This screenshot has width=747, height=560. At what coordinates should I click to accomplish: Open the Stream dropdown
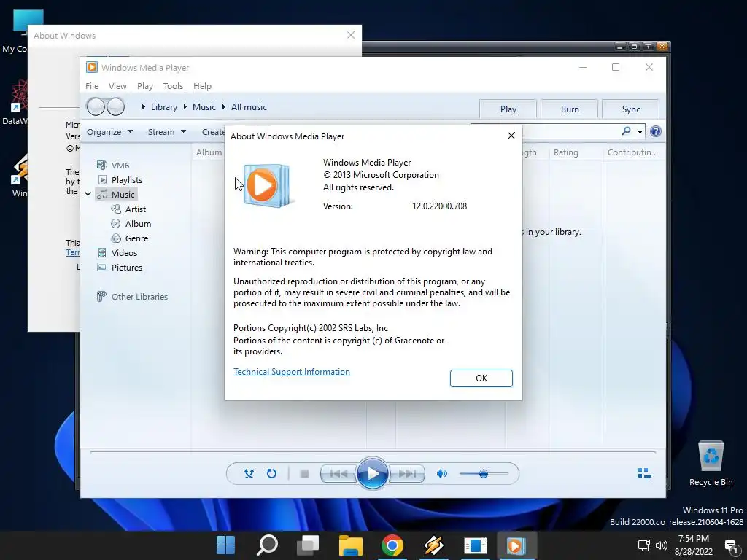pos(167,132)
